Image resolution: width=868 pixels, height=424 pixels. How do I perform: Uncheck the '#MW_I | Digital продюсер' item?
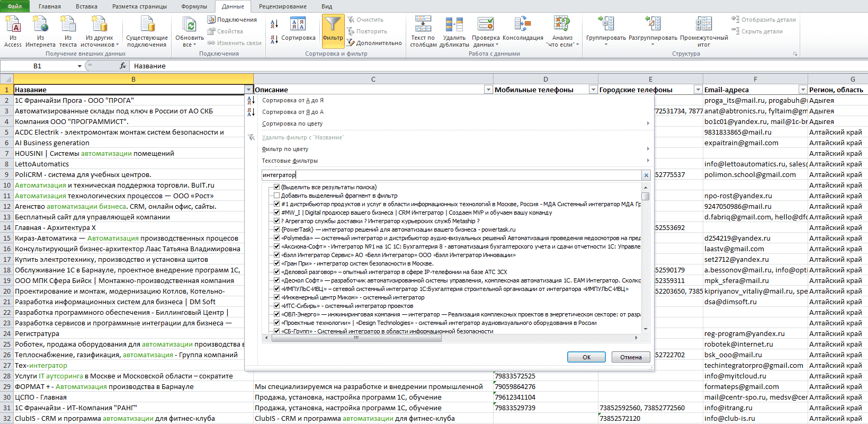coord(276,213)
